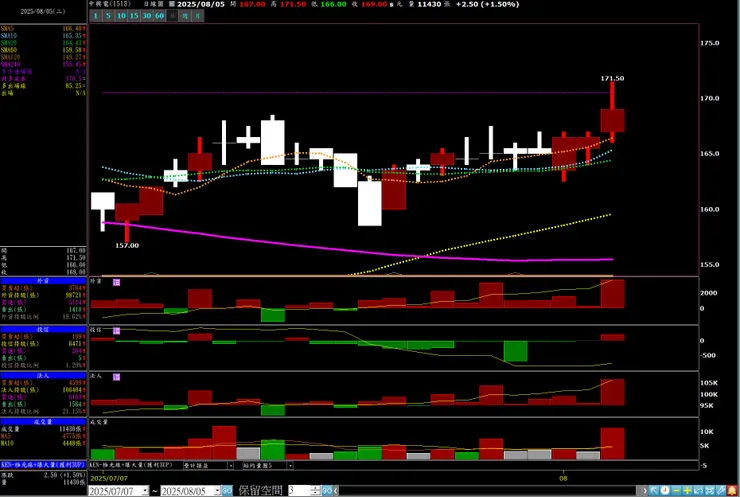Click the SMA240 legend entry
The height and width of the screenshot is (497, 740).
43,64
